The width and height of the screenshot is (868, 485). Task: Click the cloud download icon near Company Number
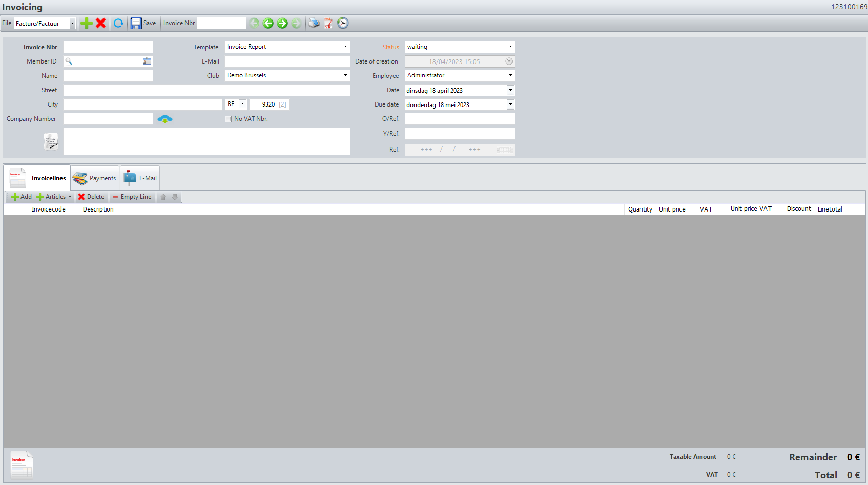[164, 119]
